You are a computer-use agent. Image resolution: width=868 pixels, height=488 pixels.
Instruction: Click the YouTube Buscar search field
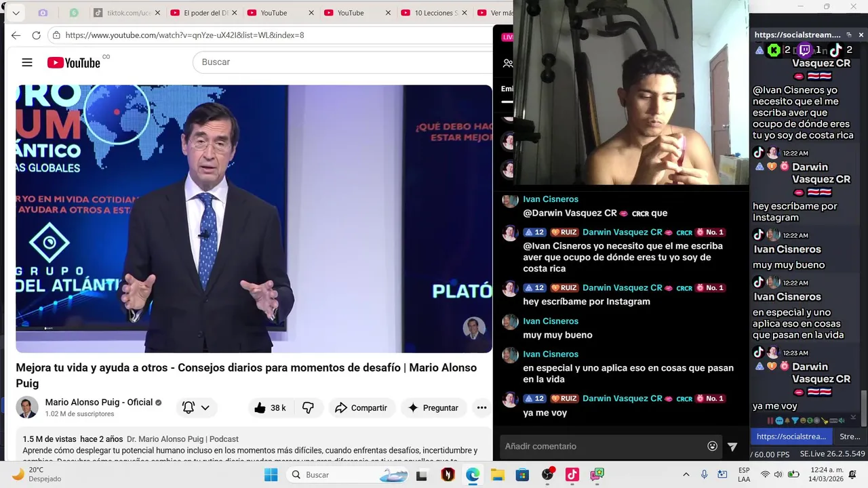click(342, 62)
